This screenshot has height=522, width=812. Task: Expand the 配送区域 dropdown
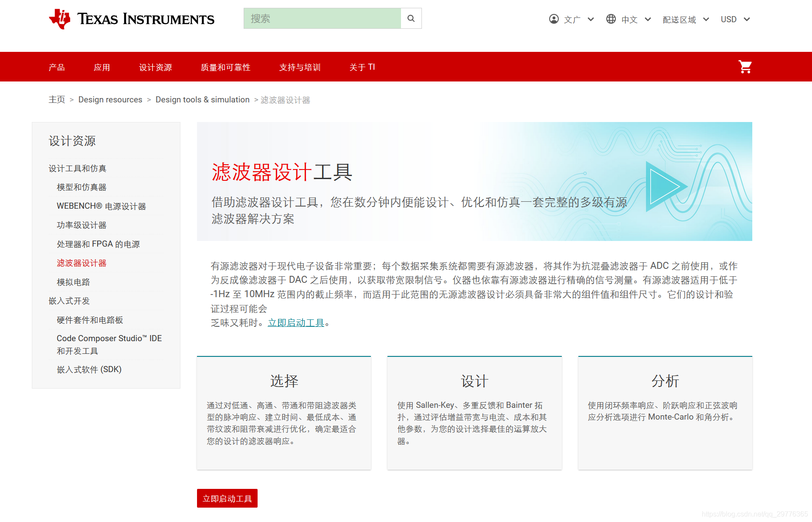(x=686, y=19)
